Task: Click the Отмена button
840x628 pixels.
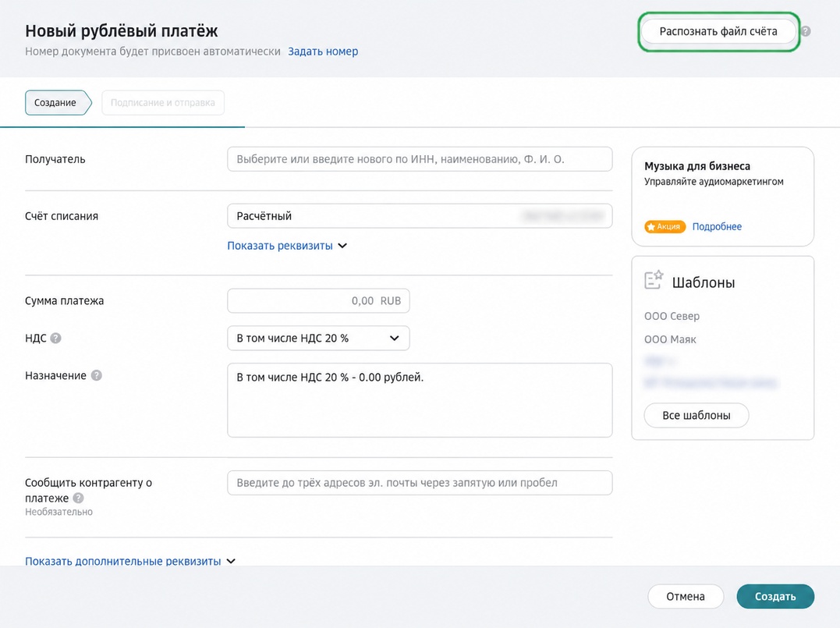Action: click(686, 596)
